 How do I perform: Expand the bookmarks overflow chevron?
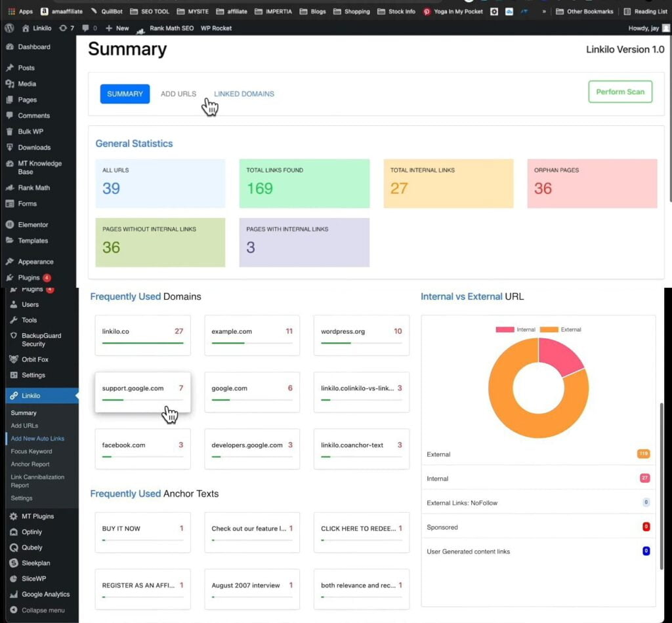click(x=544, y=12)
